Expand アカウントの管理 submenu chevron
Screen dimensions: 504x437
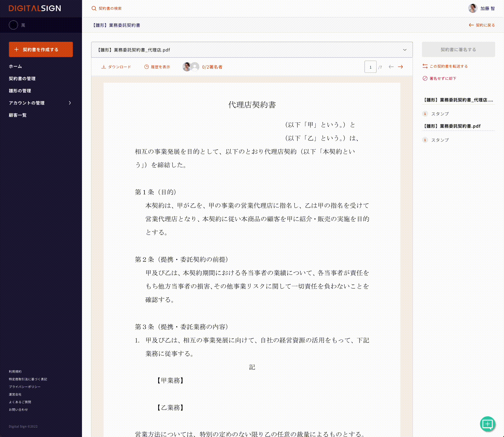(x=70, y=103)
